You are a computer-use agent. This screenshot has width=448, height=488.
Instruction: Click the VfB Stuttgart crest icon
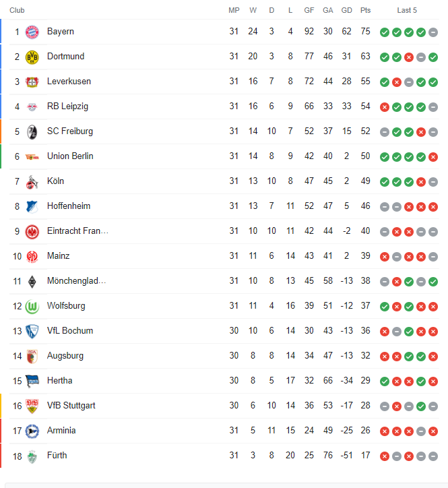coord(32,406)
